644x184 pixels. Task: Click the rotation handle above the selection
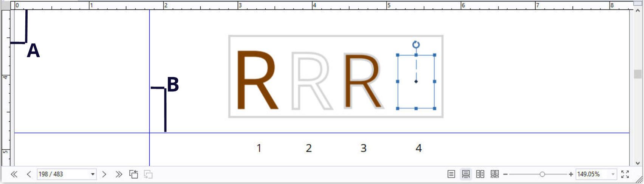tap(416, 45)
